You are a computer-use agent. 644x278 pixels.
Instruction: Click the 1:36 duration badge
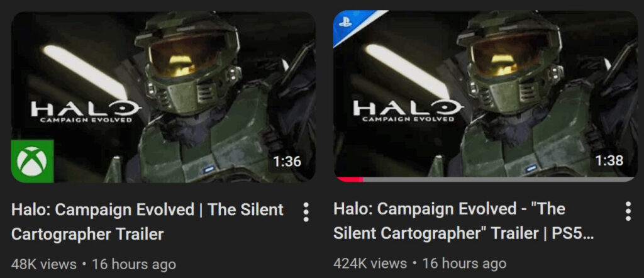click(x=287, y=162)
